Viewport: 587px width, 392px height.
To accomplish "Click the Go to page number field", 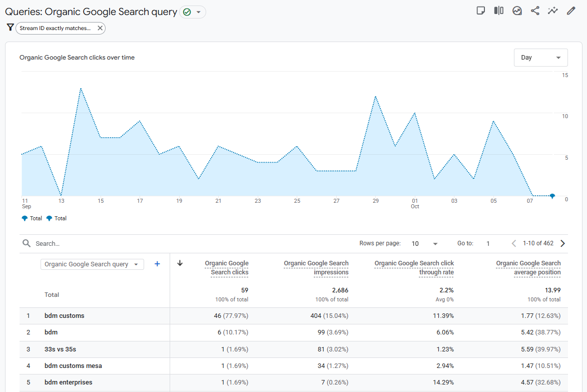I will click(488, 244).
